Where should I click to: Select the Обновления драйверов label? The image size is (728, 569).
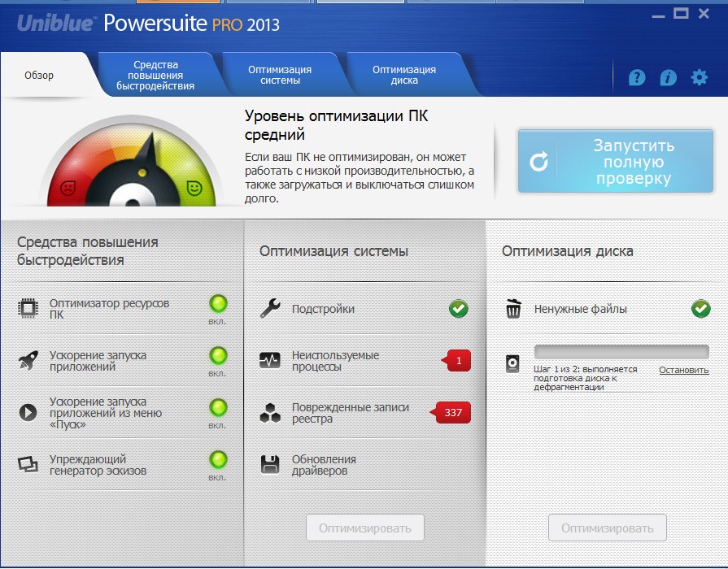click(x=324, y=465)
